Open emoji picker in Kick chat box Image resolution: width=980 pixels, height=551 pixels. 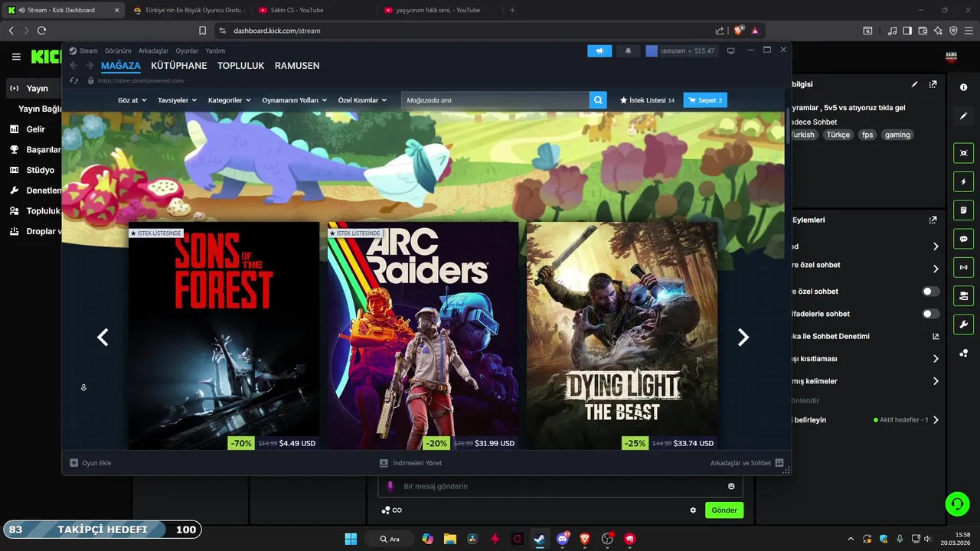tap(731, 486)
